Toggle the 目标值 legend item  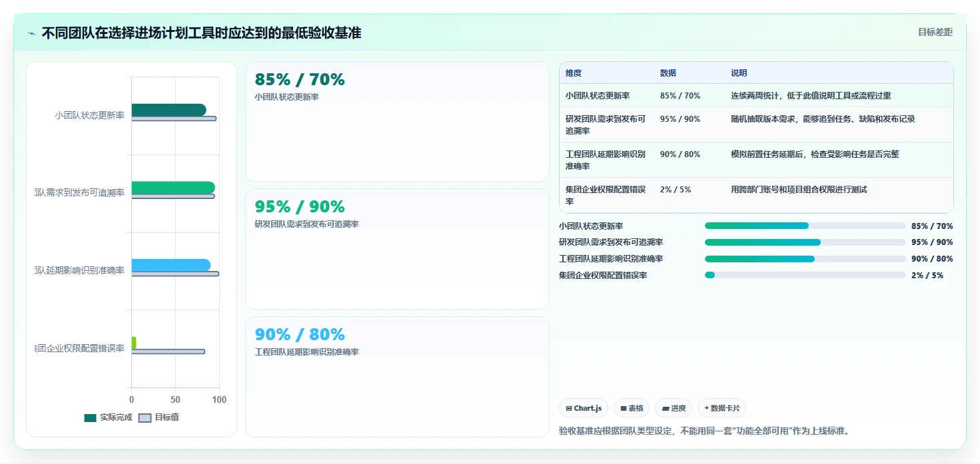click(x=159, y=418)
